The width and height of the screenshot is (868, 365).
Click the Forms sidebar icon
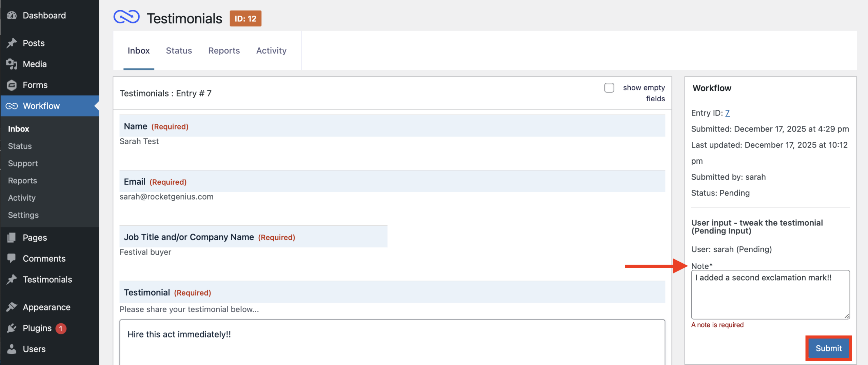click(x=12, y=85)
